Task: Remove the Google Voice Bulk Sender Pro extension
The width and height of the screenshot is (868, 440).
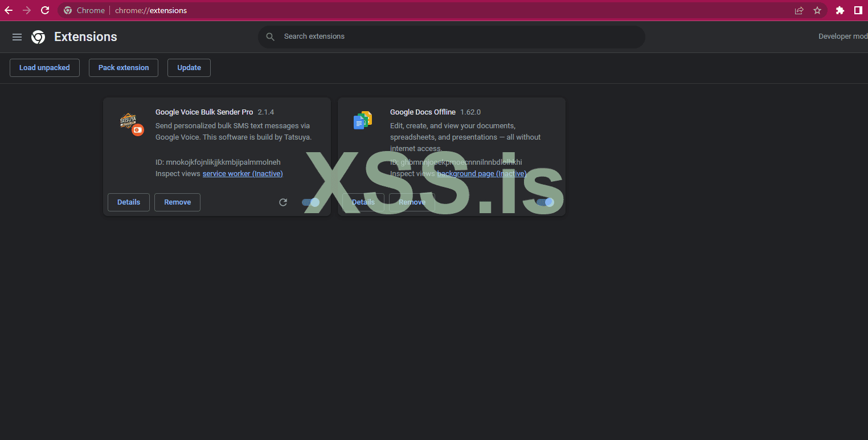Action: [x=178, y=202]
